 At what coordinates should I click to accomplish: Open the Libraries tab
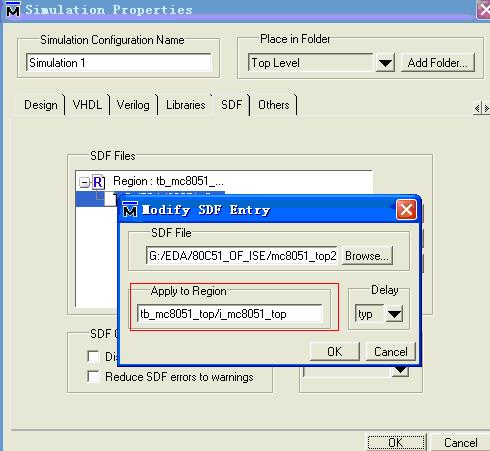tap(186, 105)
